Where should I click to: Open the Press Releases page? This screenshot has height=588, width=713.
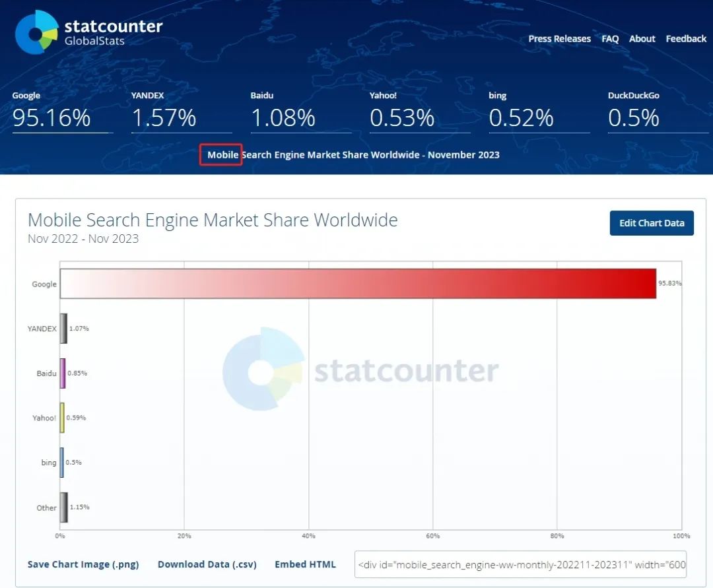tap(559, 39)
